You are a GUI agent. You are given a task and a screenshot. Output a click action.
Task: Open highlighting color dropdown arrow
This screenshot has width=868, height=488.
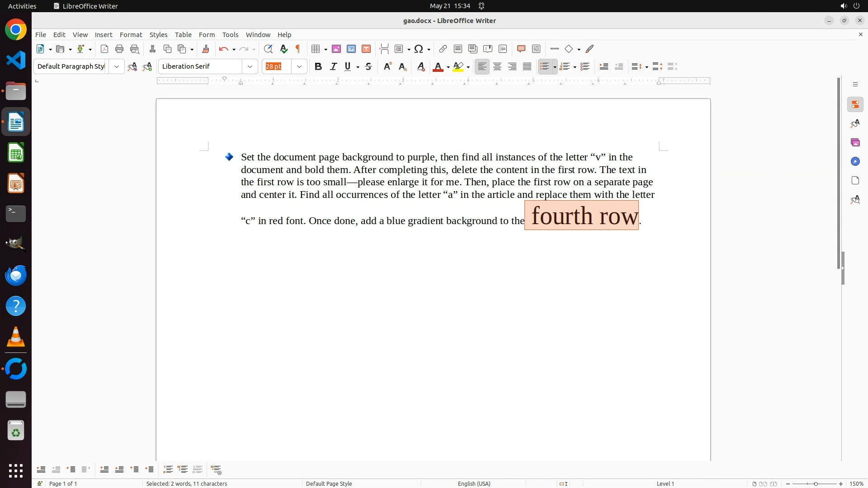[468, 67]
